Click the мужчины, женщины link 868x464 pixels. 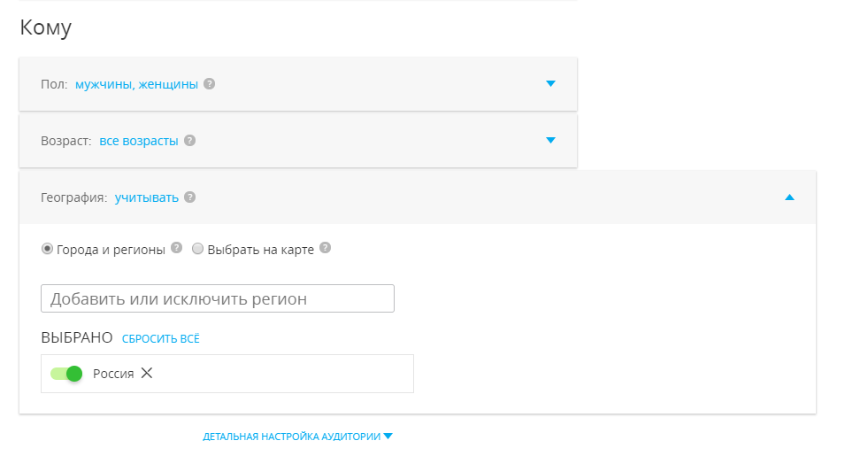point(136,84)
